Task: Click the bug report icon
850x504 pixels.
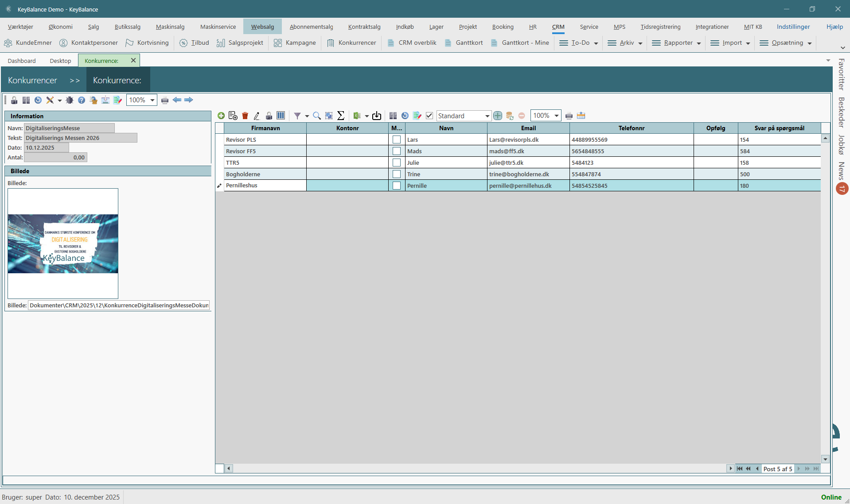Action: point(70,100)
